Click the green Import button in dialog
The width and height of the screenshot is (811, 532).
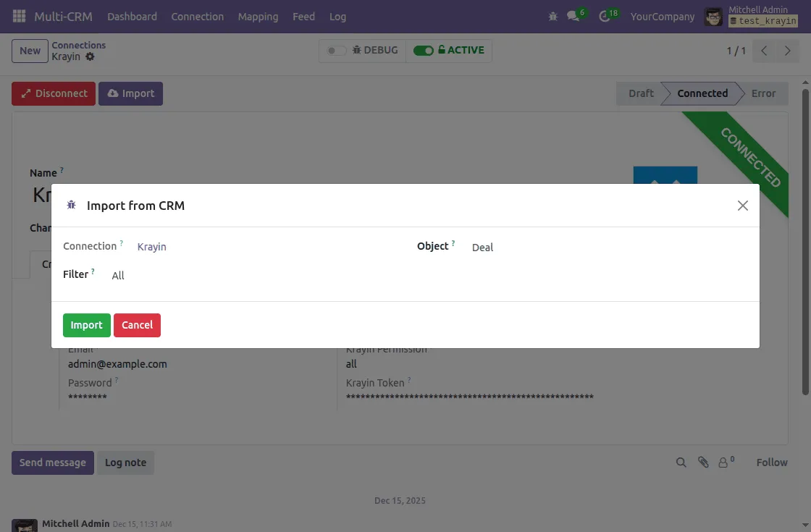(x=86, y=325)
